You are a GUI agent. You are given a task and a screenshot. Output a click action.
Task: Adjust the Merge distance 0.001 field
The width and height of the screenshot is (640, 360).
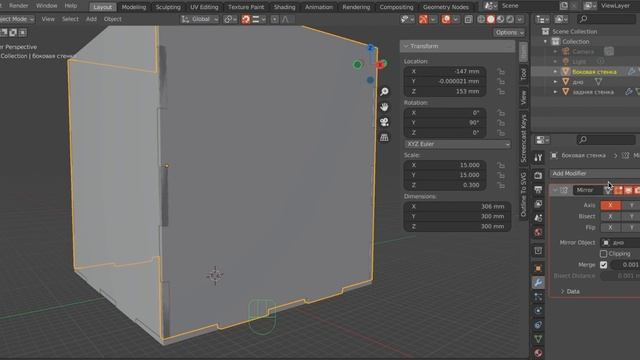click(624, 265)
